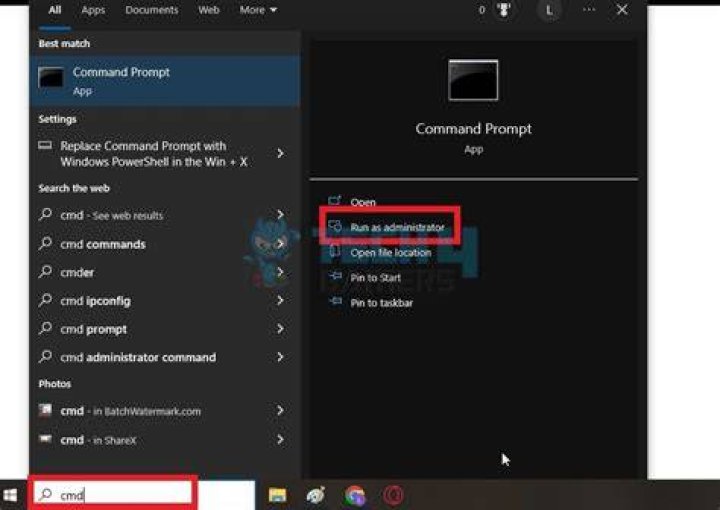Close the search panel with X
Image resolution: width=720 pixels, height=510 pixels.
coord(622,10)
